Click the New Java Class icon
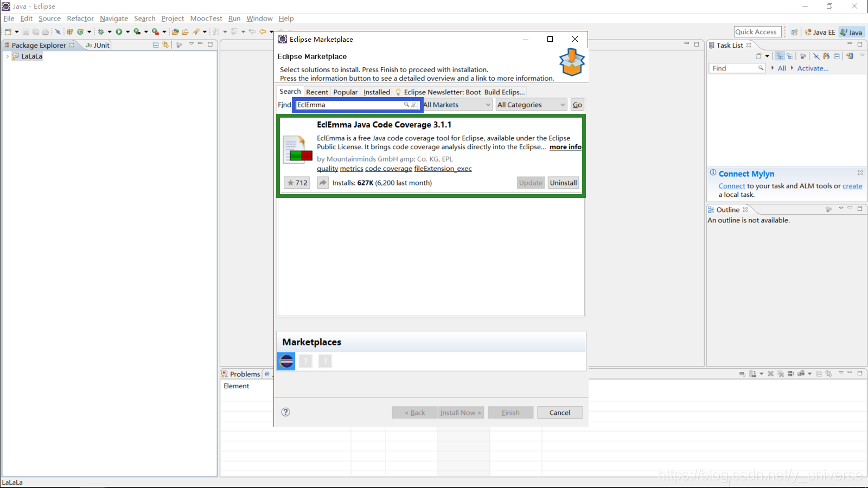 coord(80,32)
